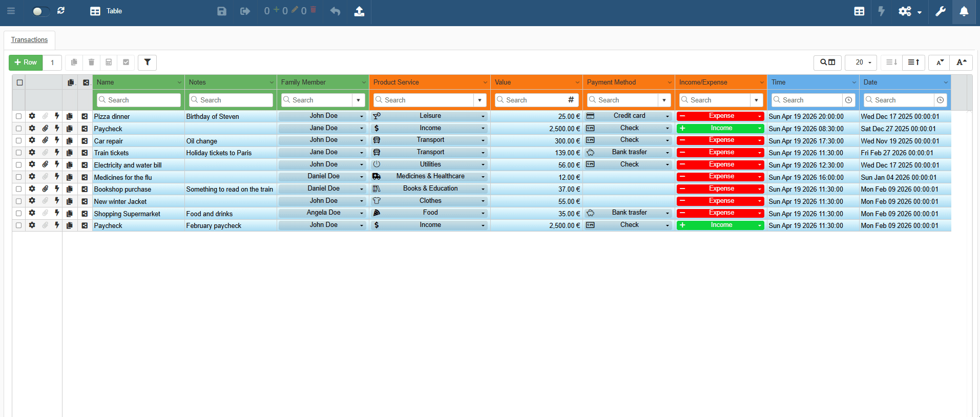Click the attachment paperclip on the Car repair row
The height and width of the screenshot is (417, 980).
(x=45, y=140)
